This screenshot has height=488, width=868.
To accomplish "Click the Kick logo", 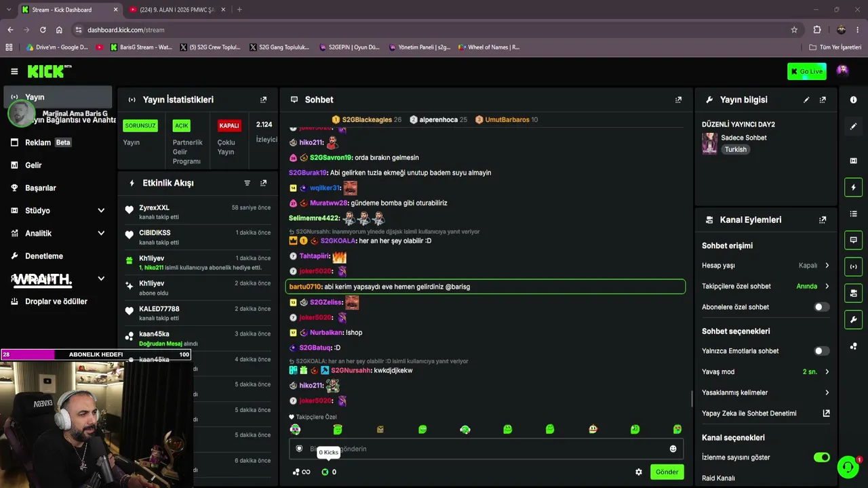I will (49, 71).
